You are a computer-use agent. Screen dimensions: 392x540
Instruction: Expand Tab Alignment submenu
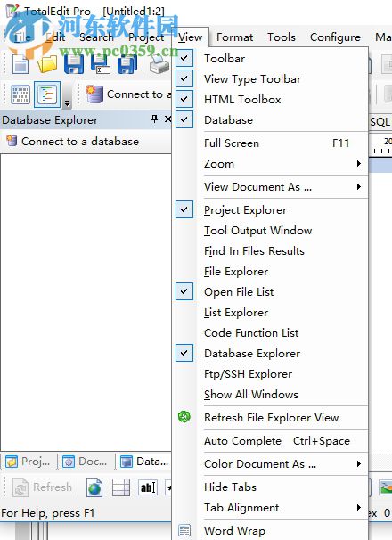coord(271,508)
